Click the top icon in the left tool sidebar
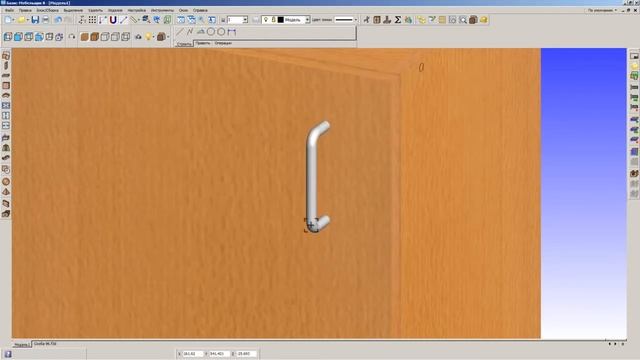The height and width of the screenshot is (360, 640). 6,56
